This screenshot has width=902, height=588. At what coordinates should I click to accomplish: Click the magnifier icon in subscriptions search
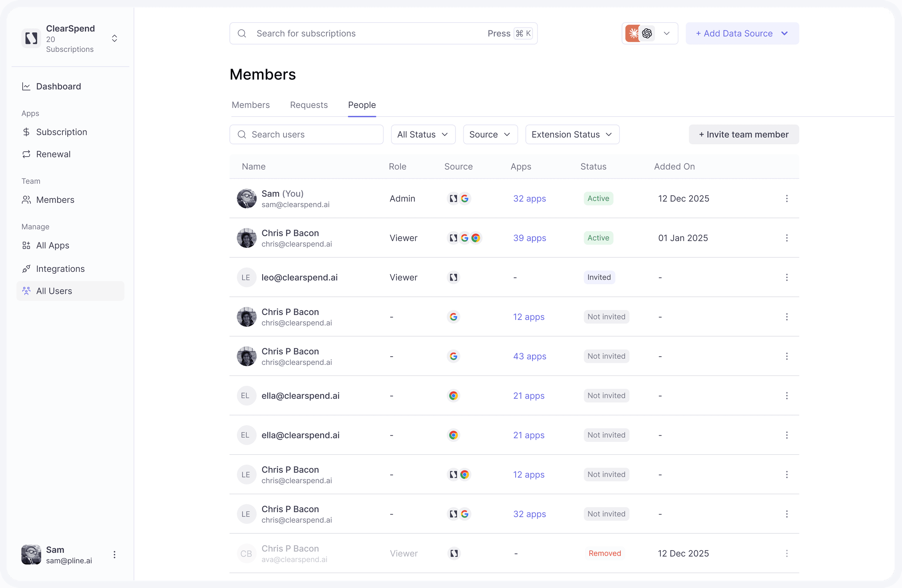coord(242,33)
